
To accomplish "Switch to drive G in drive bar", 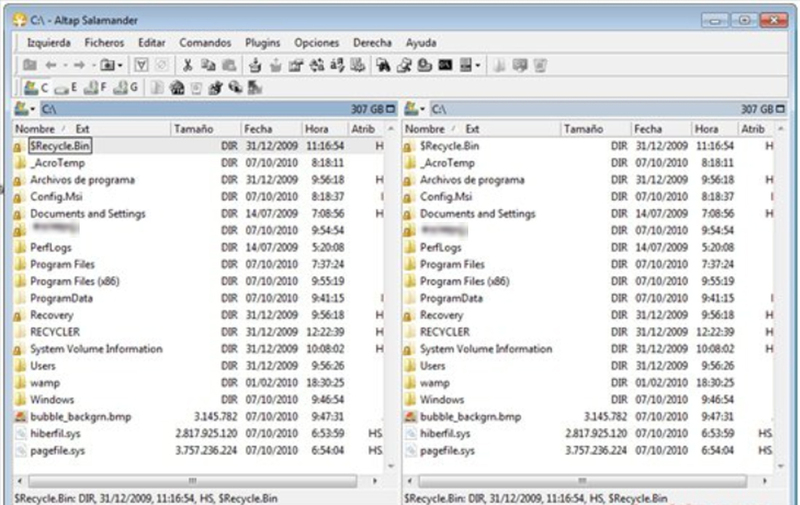I will pos(126,88).
